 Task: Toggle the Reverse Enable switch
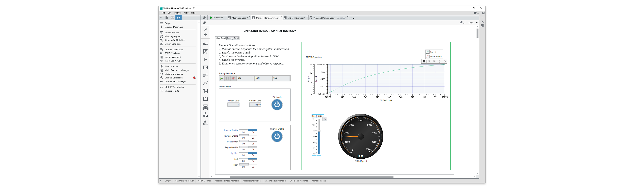pos(248,135)
